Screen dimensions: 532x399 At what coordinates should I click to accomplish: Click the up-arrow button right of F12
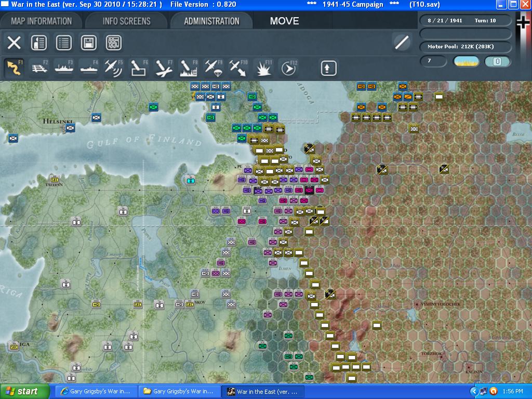pos(328,68)
